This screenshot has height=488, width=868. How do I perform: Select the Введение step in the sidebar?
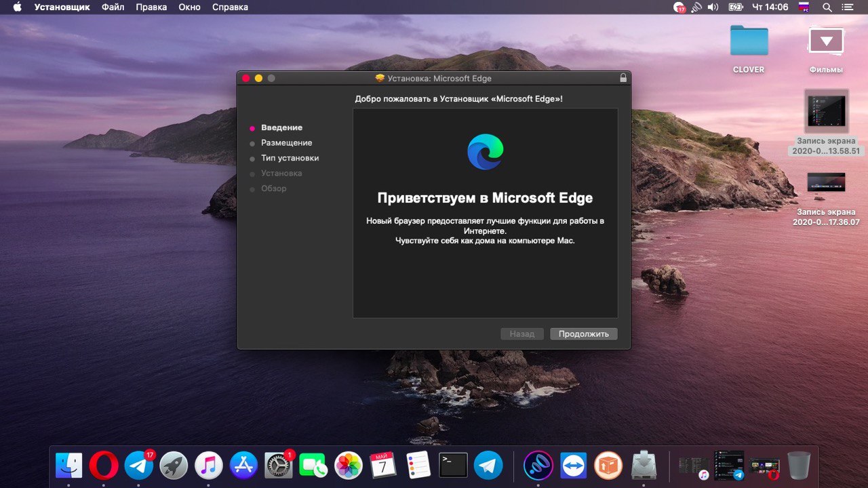click(x=282, y=127)
